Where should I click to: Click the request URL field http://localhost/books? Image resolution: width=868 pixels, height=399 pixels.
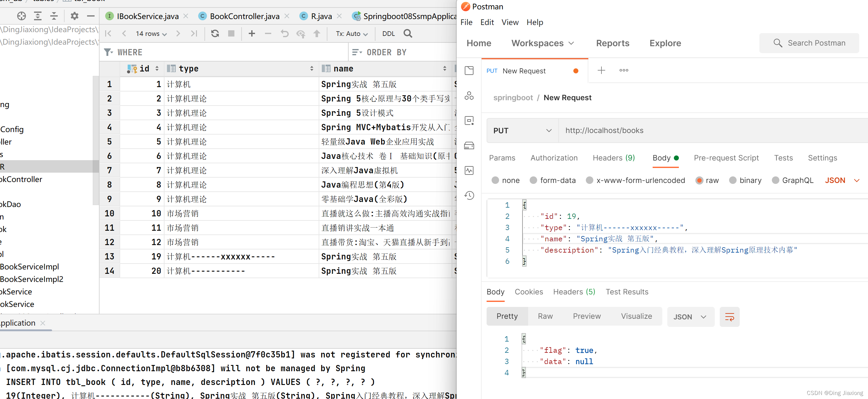coord(713,131)
